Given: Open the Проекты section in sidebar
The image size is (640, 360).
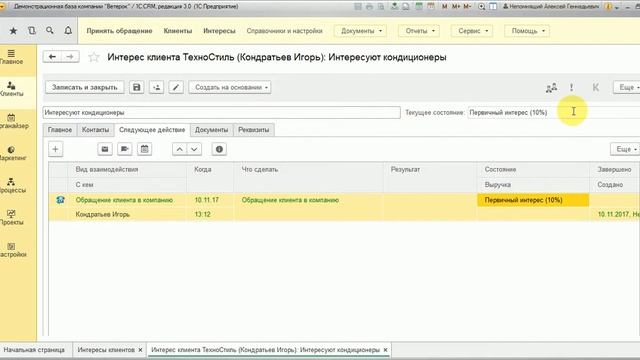Looking at the screenshot, I should (x=12, y=218).
